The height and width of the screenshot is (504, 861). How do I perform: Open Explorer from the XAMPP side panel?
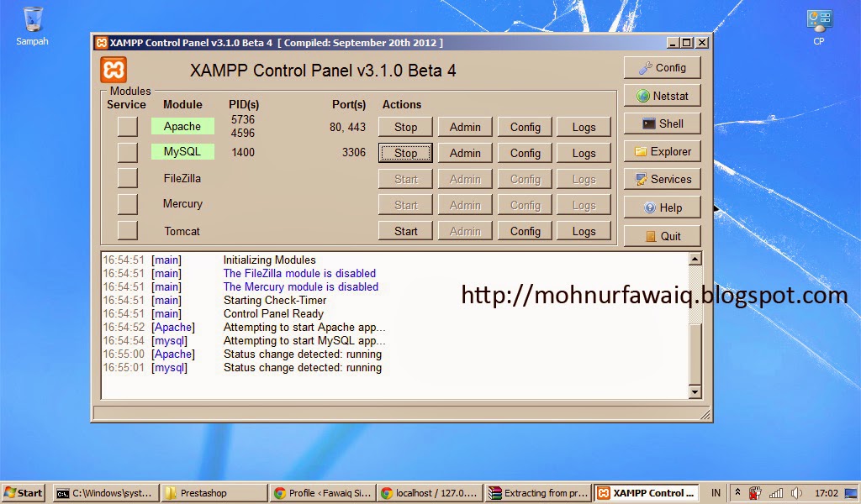663,151
